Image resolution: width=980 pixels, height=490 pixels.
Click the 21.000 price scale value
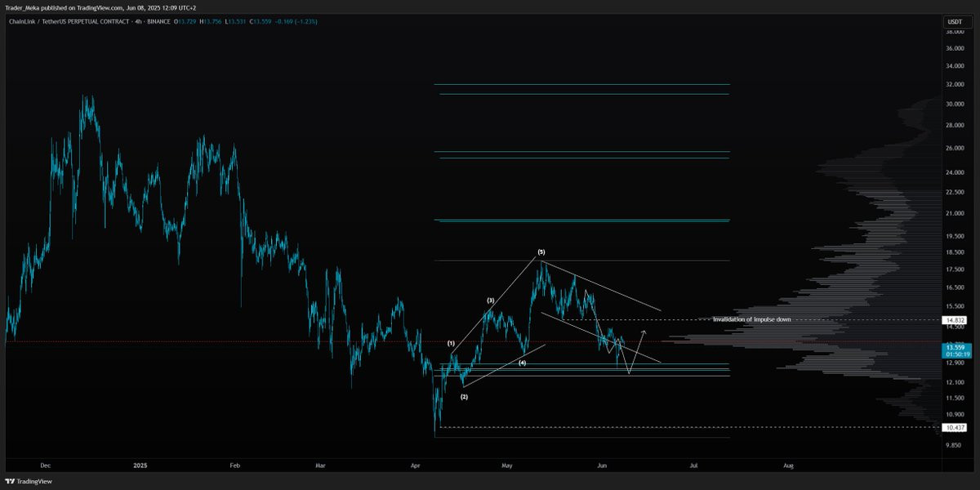pyautogui.click(x=955, y=213)
